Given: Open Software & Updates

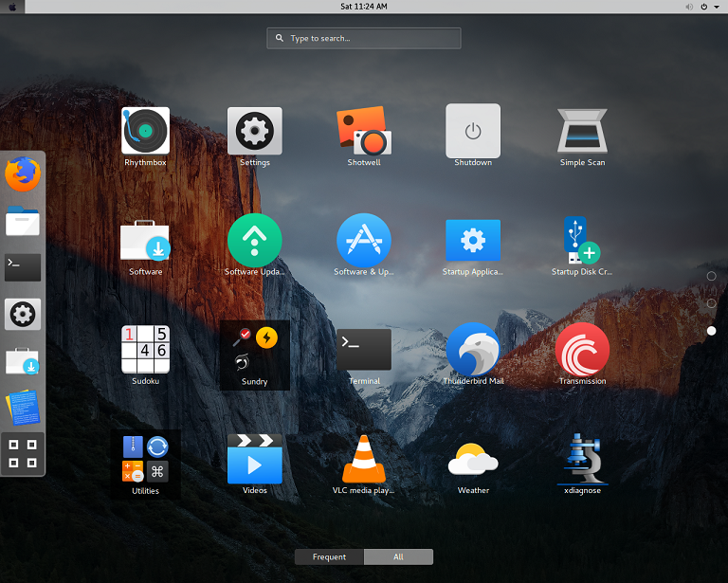Looking at the screenshot, I should coord(364,241).
